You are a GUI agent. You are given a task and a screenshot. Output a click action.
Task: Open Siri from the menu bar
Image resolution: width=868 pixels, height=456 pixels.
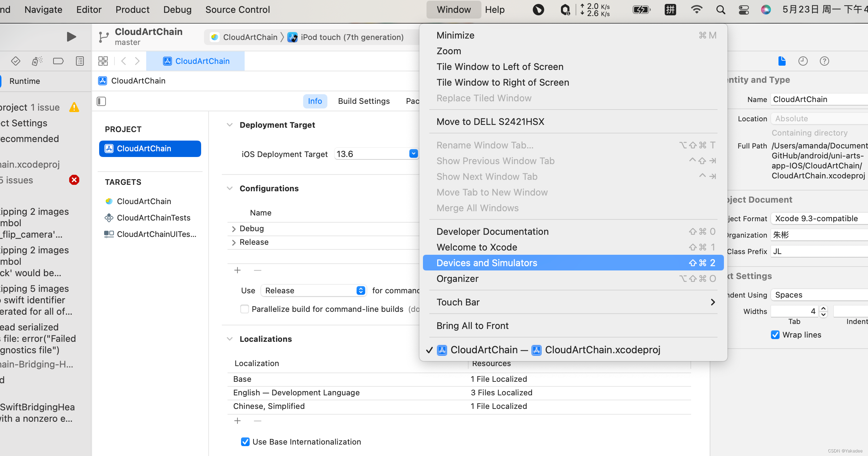766,10
